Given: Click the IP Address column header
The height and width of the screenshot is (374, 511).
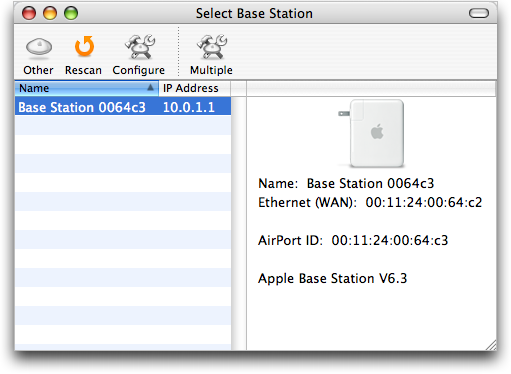Looking at the screenshot, I should pos(194,88).
